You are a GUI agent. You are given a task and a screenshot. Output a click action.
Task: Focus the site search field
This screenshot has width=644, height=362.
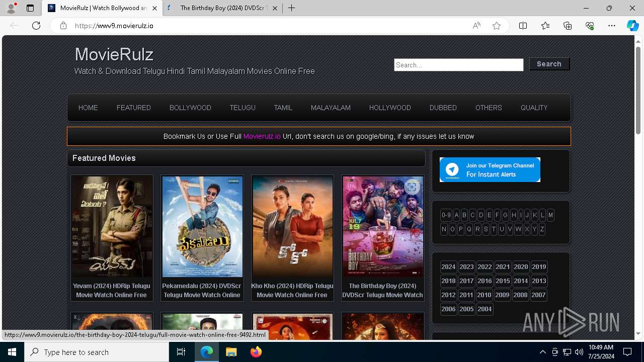459,65
